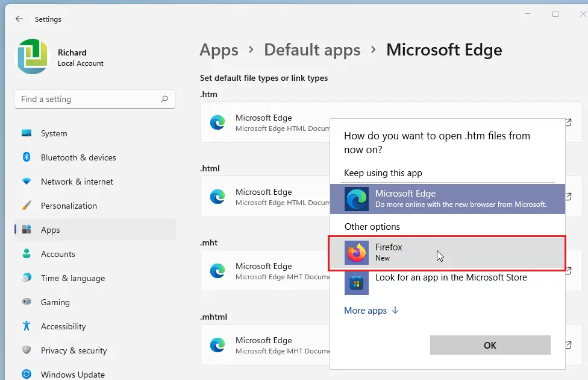Click the Personalization paintbrush icon
Screen dimensions: 588x380
tap(27, 205)
